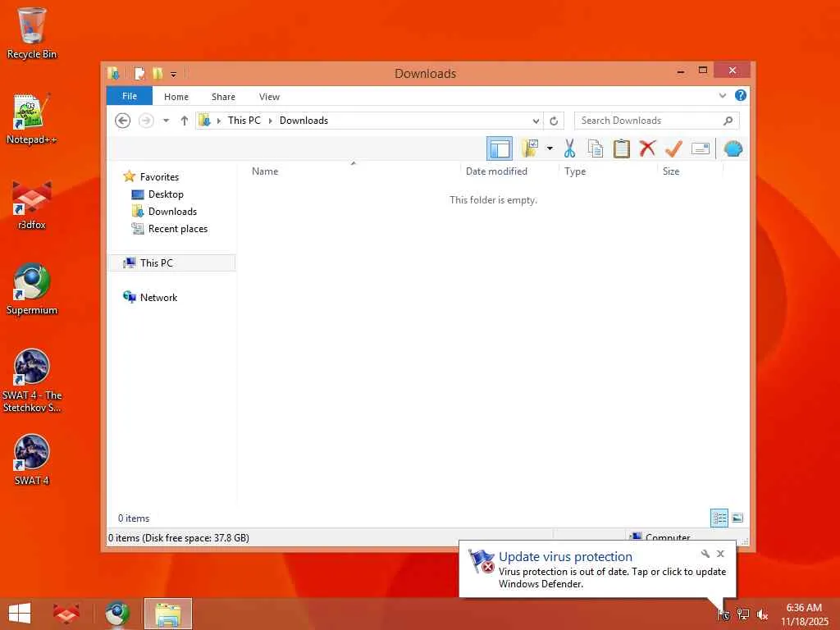This screenshot has width=840, height=630.
Task: Select Recent places under Favorites
Action: [178, 229]
